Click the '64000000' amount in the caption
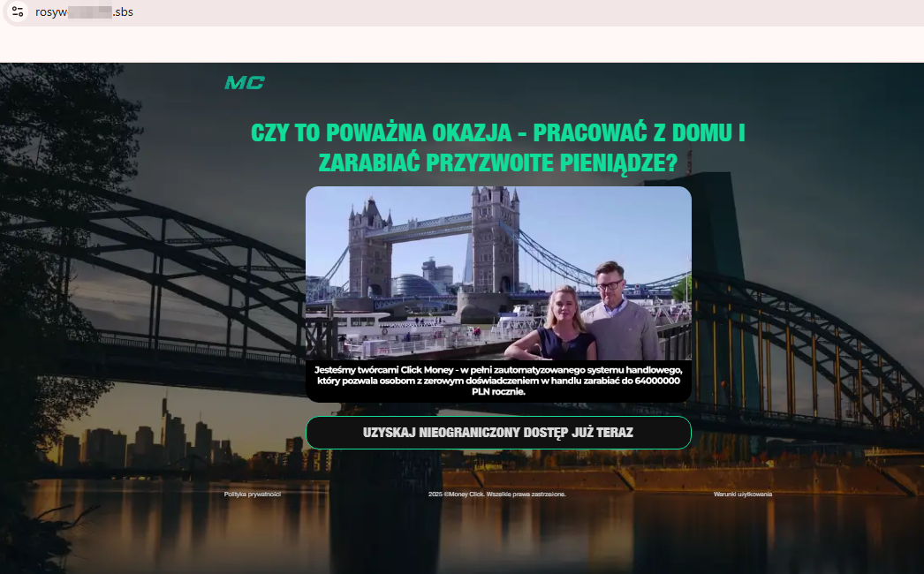The width and height of the screenshot is (924, 574). [x=657, y=381]
